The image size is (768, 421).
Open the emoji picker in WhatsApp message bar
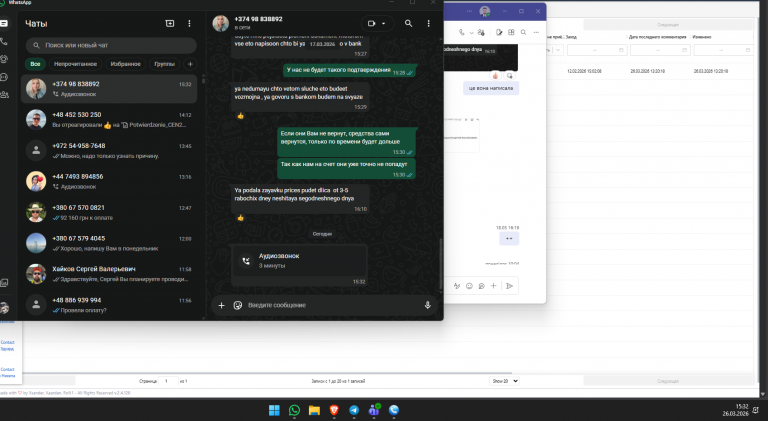click(238, 305)
